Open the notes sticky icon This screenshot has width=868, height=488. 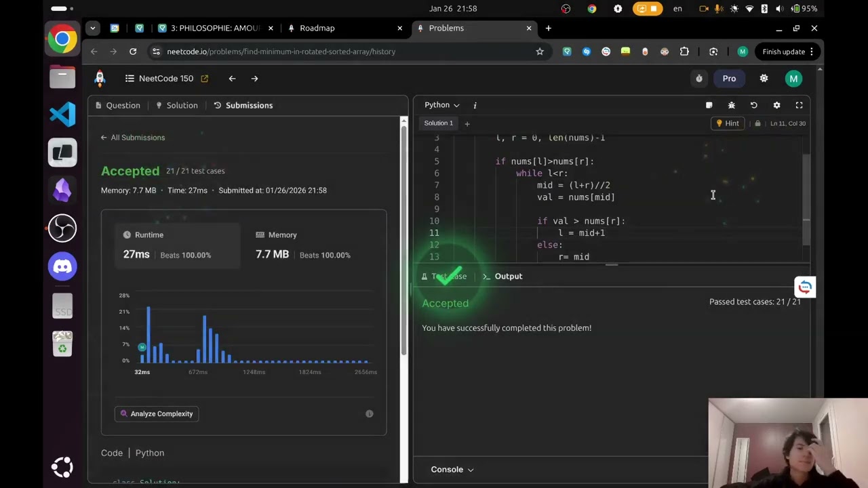(709, 105)
